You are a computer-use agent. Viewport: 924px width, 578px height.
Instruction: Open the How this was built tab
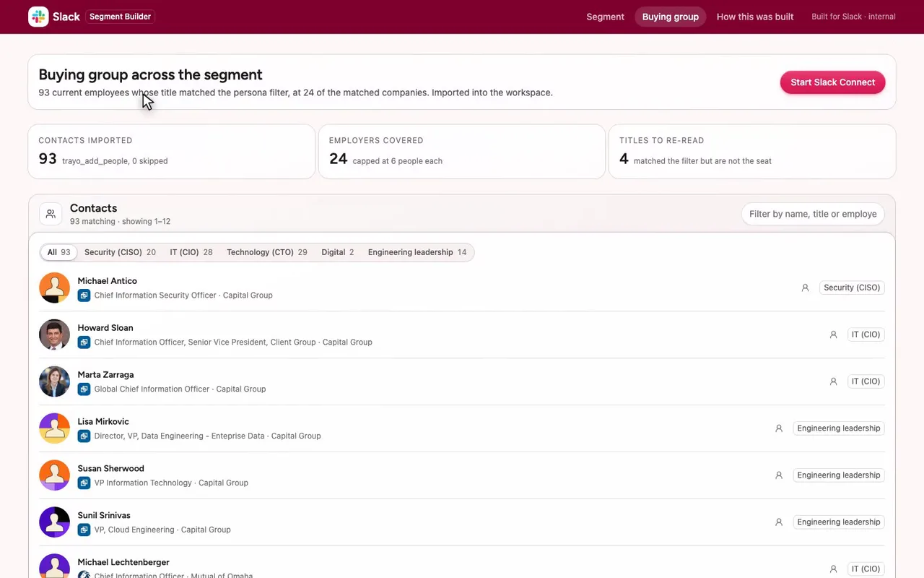point(755,17)
